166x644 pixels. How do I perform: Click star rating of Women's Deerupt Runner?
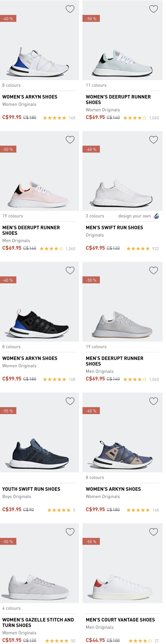tap(135, 118)
